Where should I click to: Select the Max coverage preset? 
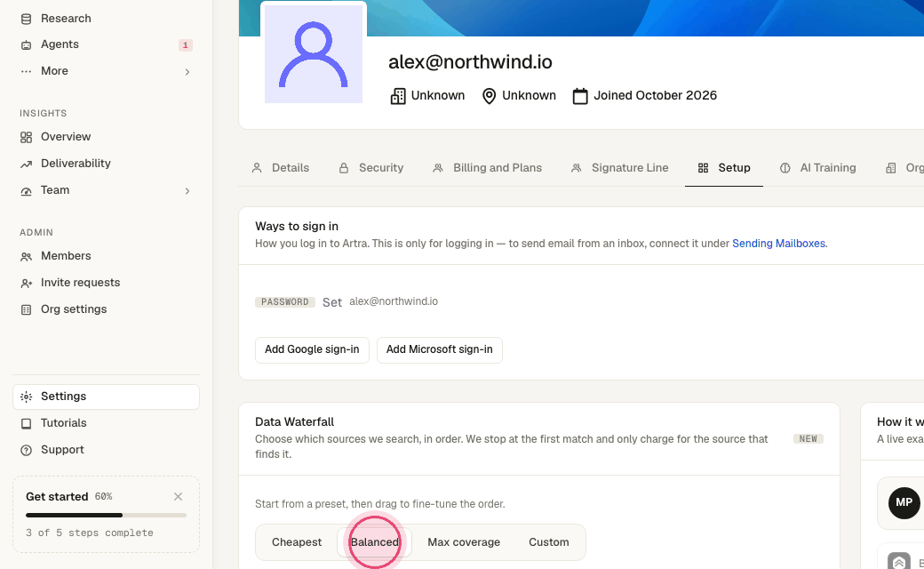click(x=464, y=542)
